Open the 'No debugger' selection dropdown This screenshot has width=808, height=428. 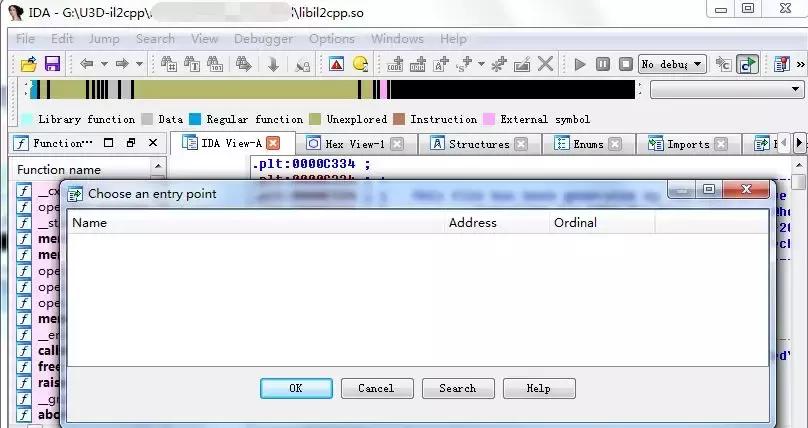tap(672, 64)
